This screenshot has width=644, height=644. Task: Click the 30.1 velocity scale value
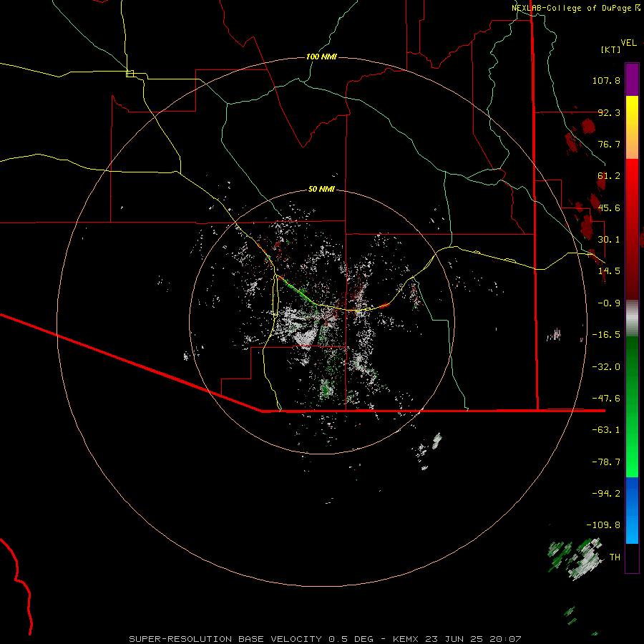[x=609, y=240]
